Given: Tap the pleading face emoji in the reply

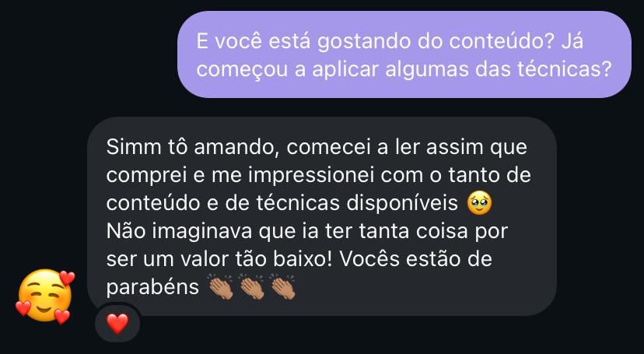Looking at the screenshot, I should [x=479, y=204].
